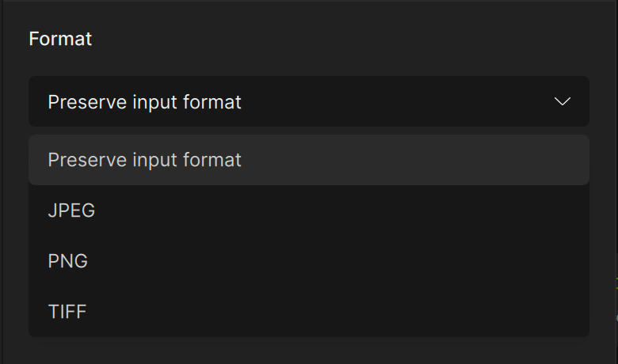The height and width of the screenshot is (364, 618).
Task: Switch output file type to PNG
Action: [x=309, y=261]
